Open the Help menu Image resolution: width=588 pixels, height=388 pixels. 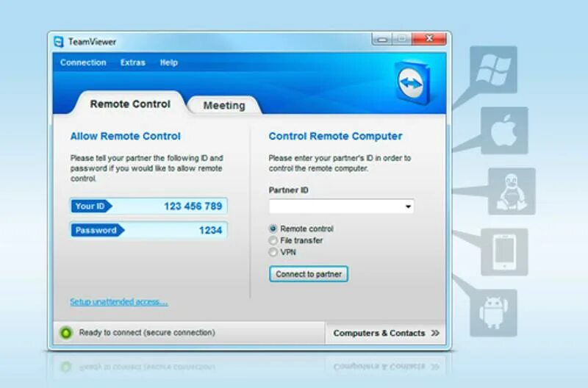pyautogui.click(x=169, y=62)
